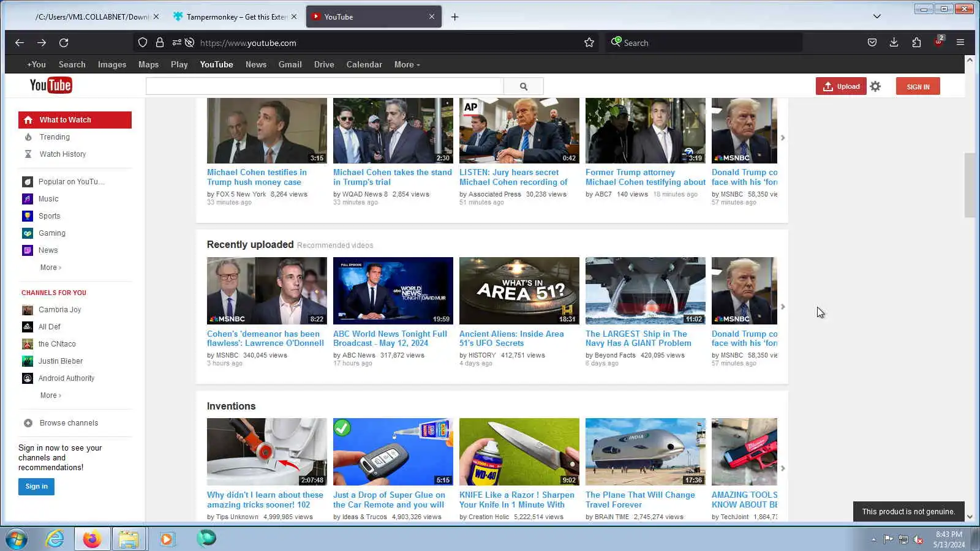This screenshot has height=551, width=980.
Task: Reload the page with refresh icon
Action: pyautogui.click(x=64, y=43)
